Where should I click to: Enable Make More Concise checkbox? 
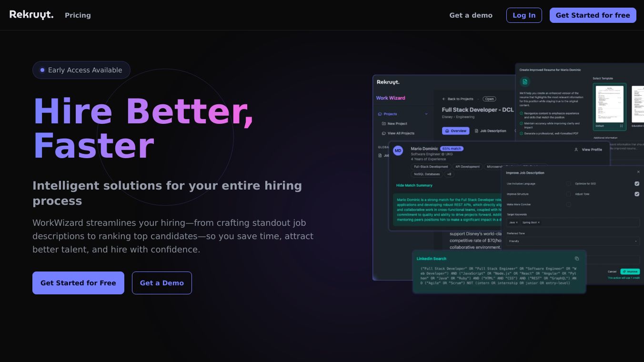(x=569, y=204)
